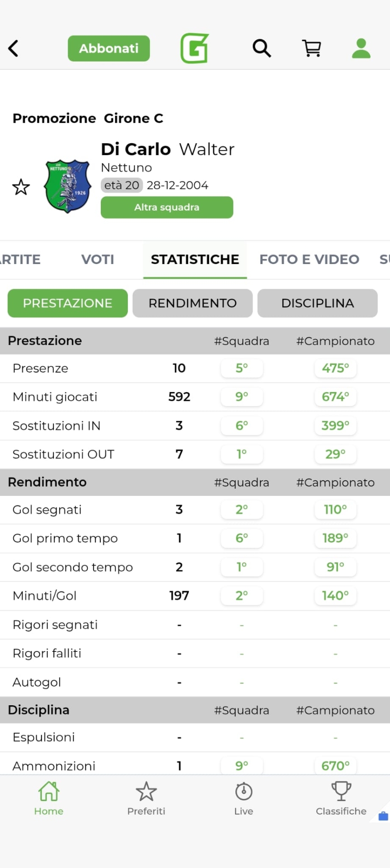Select the PRESTAZIONE filter
The width and height of the screenshot is (390, 868).
pyautogui.click(x=68, y=303)
